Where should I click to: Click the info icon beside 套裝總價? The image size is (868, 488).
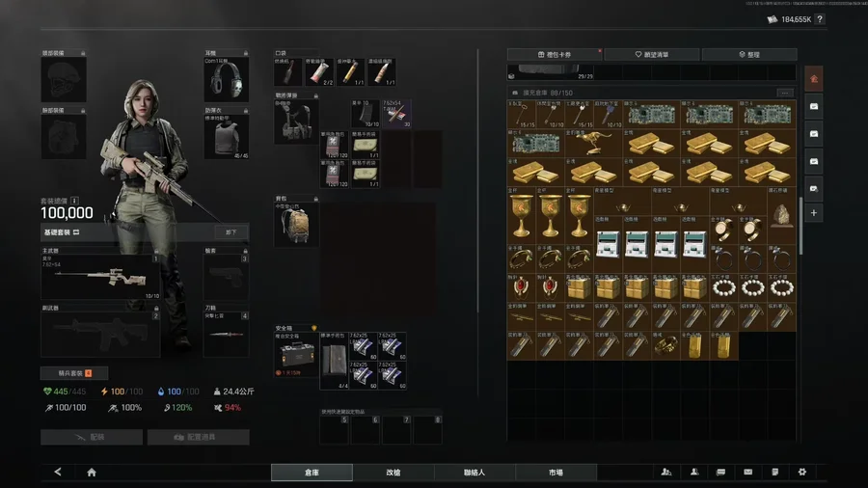point(74,201)
